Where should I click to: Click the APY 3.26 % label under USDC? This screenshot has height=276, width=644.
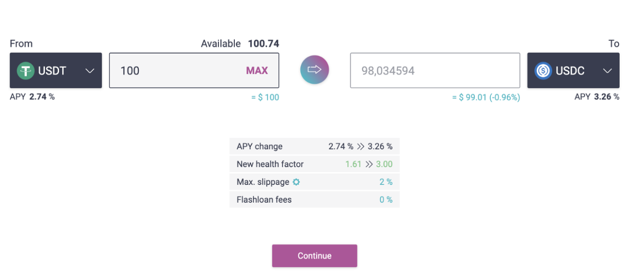[597, 97]
